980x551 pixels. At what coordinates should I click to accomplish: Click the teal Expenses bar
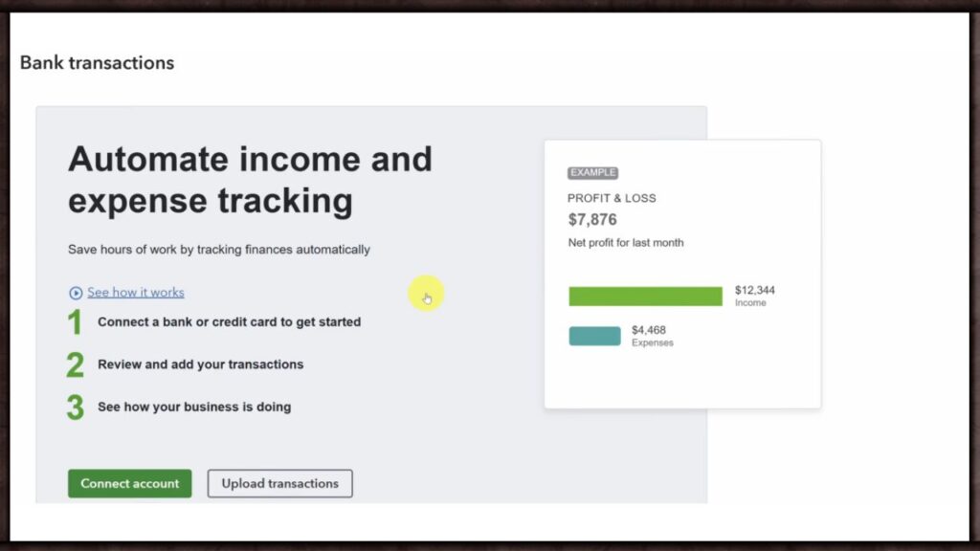point(594,336)
